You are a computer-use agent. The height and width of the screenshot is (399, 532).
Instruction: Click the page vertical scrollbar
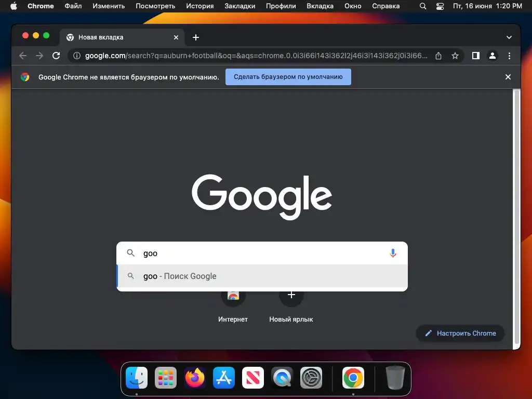point(516,217)
